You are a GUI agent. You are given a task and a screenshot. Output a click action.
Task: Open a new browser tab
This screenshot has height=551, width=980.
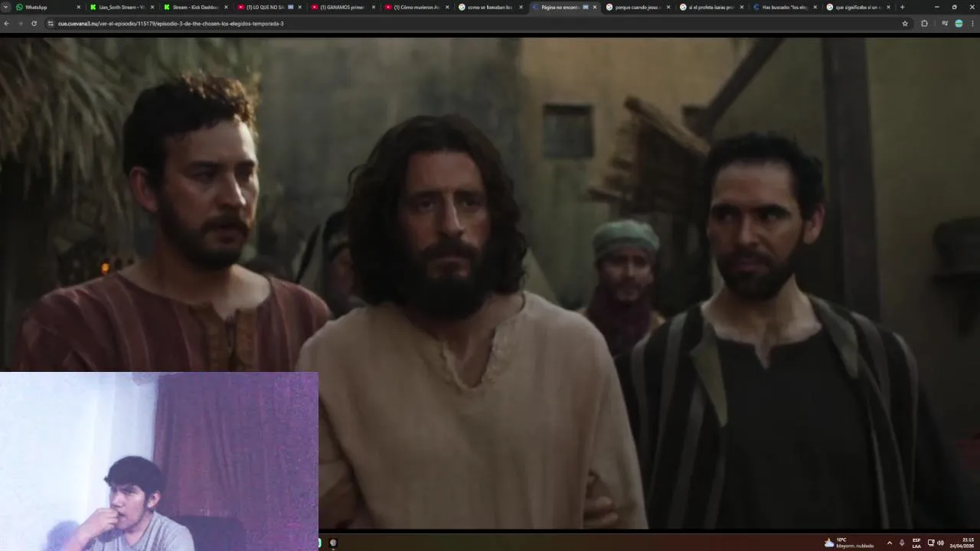point(902,7)
